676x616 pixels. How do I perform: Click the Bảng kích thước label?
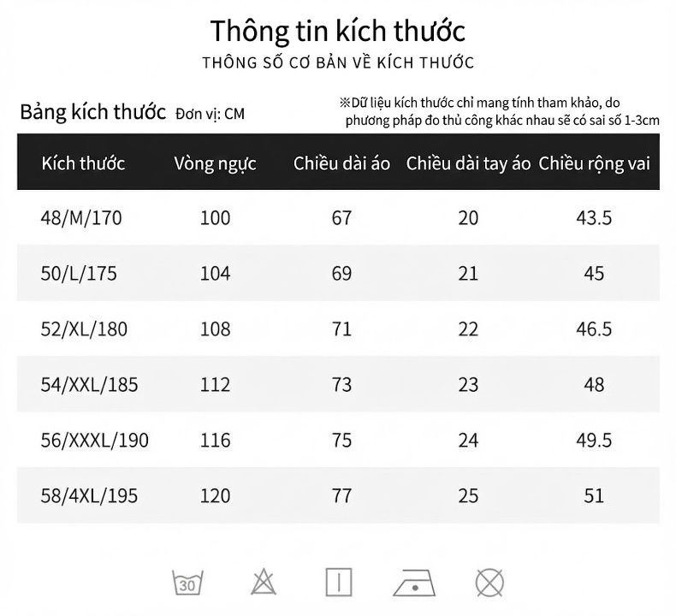coord(92,112)
